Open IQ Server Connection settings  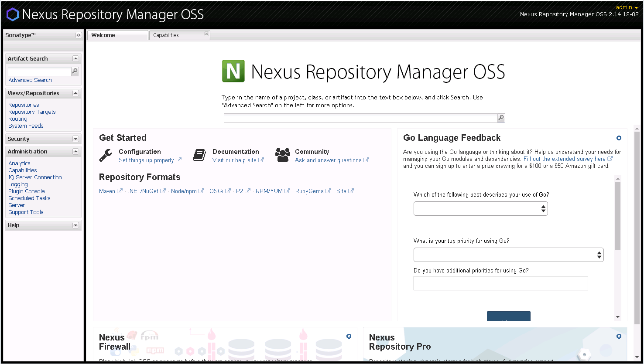(35, 177)
